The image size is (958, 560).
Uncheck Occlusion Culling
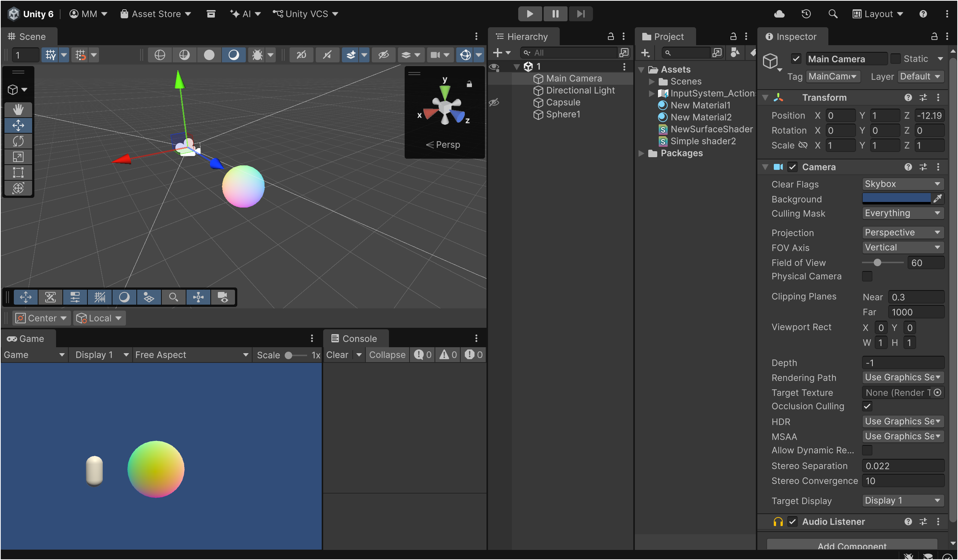pyautogui.click(x=867, y=407)
